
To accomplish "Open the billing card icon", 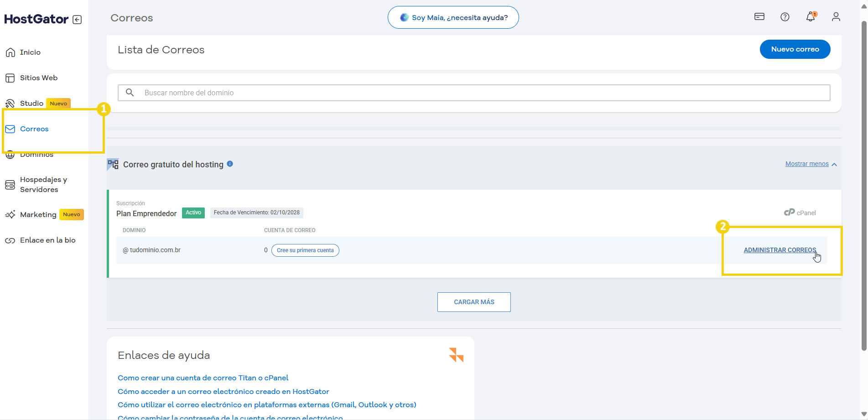I will (759, 17).
